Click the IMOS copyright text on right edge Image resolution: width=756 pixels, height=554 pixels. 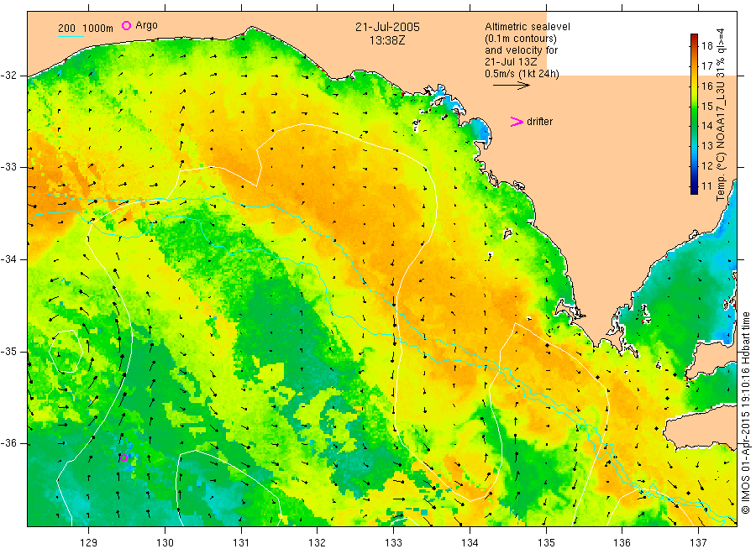pyautogui.click(x=745, y=413)
